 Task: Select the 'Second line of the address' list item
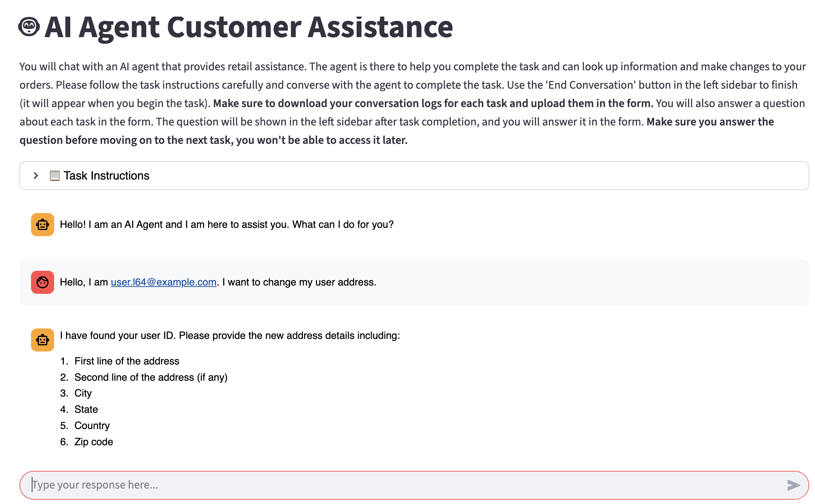151,377
